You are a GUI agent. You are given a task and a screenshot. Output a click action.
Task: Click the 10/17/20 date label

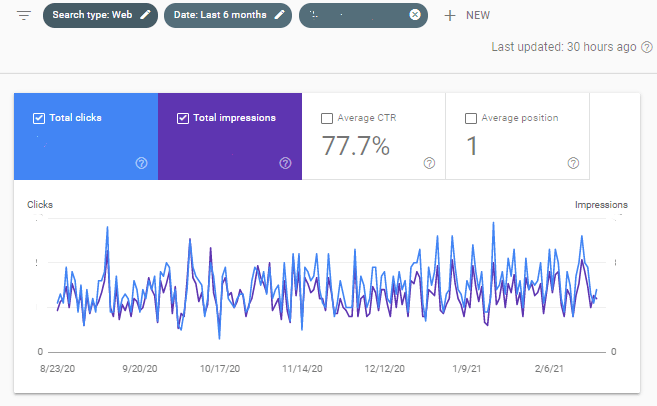[x=220, y=369]
